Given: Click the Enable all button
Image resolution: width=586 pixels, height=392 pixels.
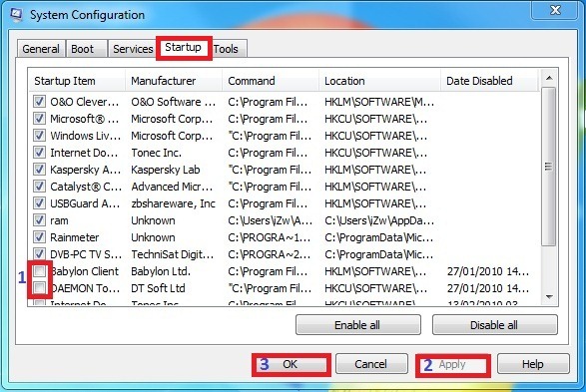Looking at the screenshot, I should tap(357, 325).
